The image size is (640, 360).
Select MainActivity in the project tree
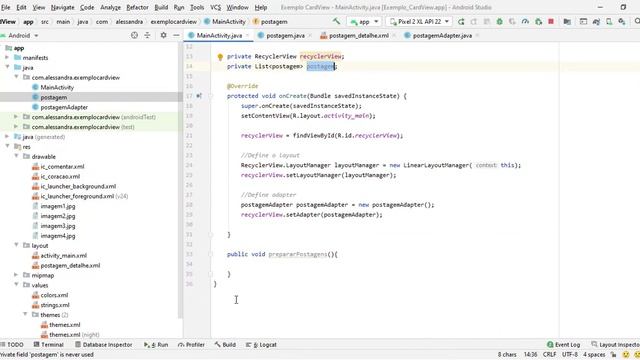click(x=57, y=87)
